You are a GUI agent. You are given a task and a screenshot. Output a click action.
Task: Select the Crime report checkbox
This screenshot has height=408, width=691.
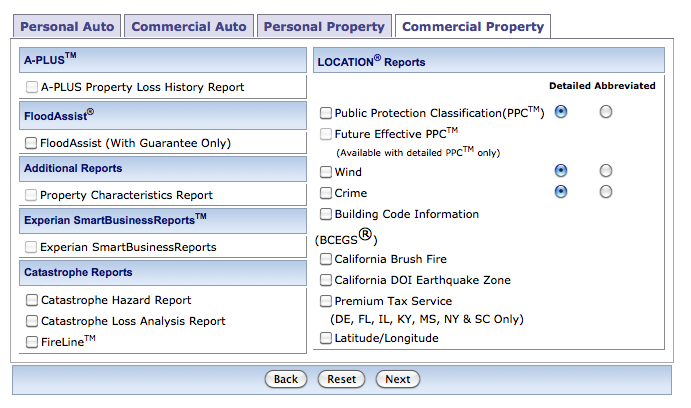pos(326,193)
